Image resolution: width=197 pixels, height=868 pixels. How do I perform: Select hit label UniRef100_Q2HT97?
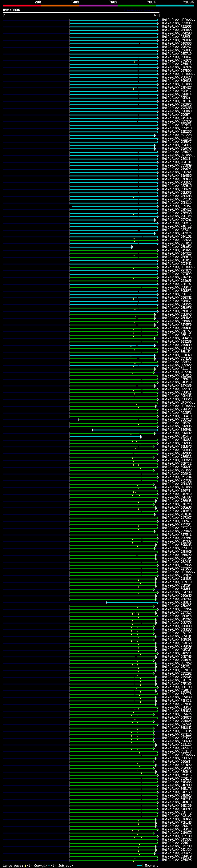pyautogui.click(x=177, y=284)
